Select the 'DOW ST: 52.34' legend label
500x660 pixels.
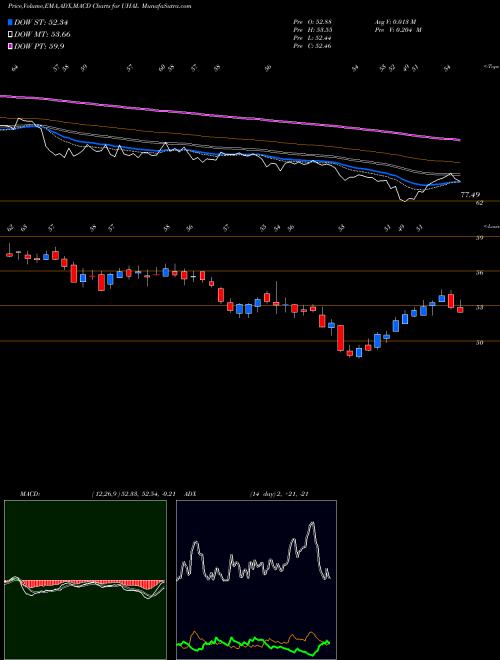tap(41, 22)
